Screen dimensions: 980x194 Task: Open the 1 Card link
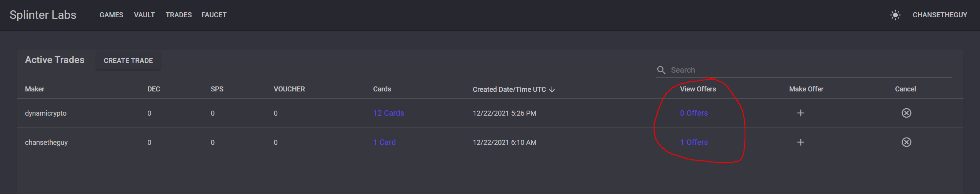click(x=384, y=142)
